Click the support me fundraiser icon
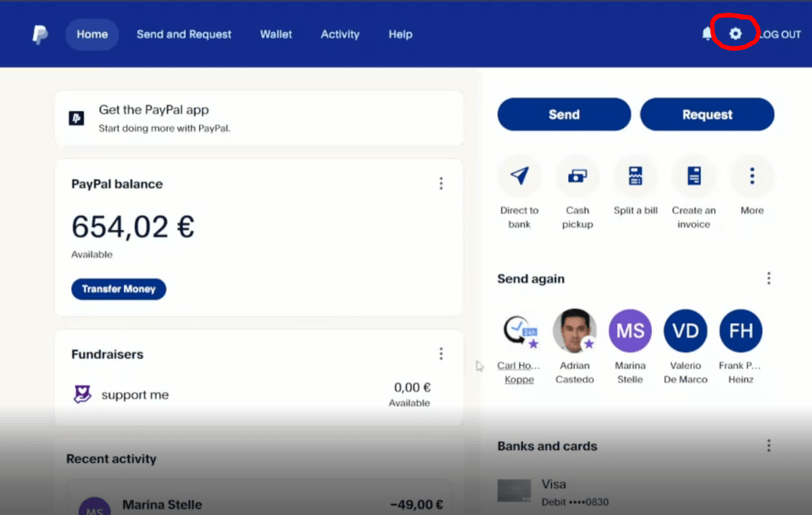This screenshot has width=812, height=515. (x=82, y=394)
